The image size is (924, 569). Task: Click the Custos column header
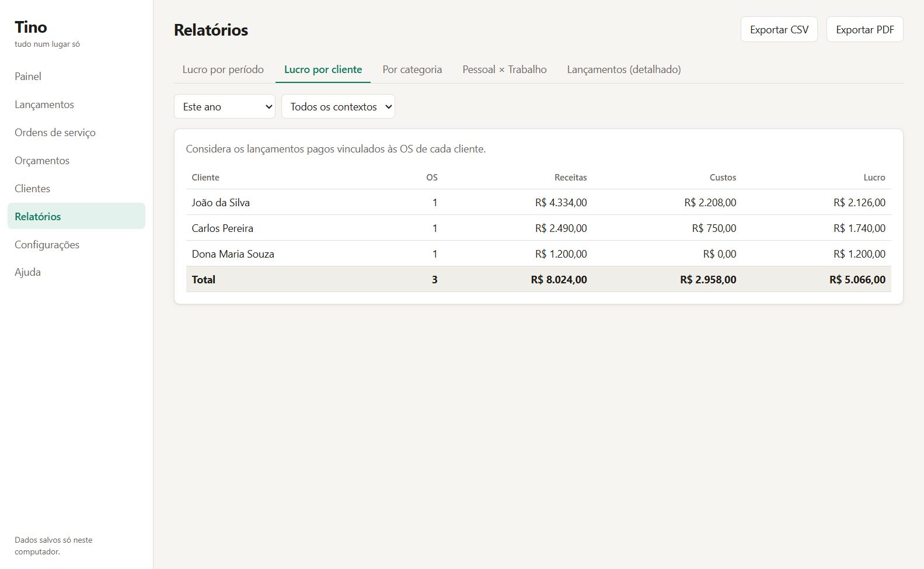coord(723,178)
